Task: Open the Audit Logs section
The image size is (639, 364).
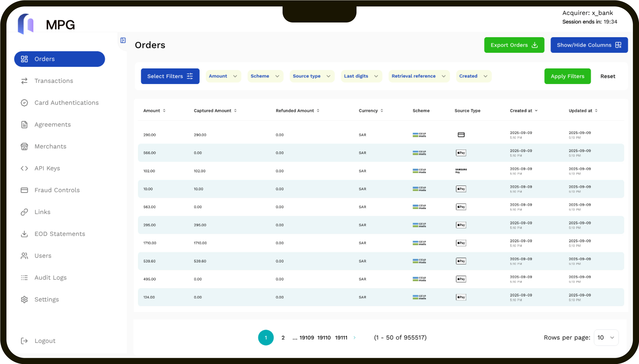Action: point(50,278)
